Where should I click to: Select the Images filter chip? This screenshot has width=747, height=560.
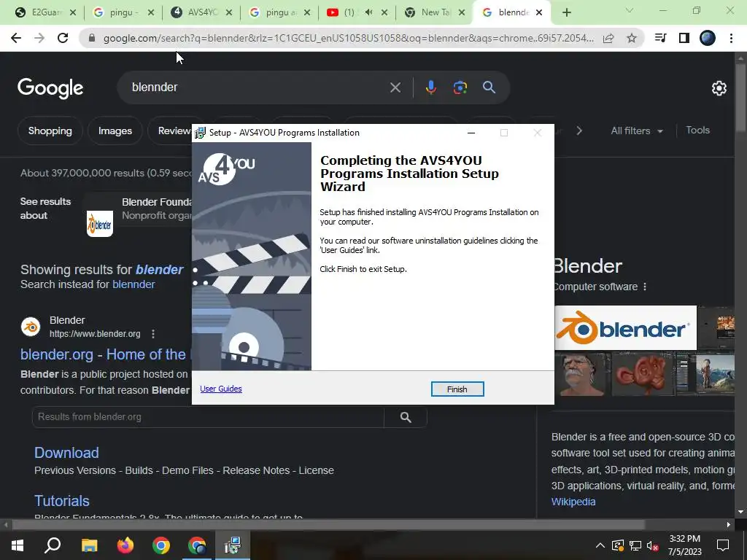[115, 131]
